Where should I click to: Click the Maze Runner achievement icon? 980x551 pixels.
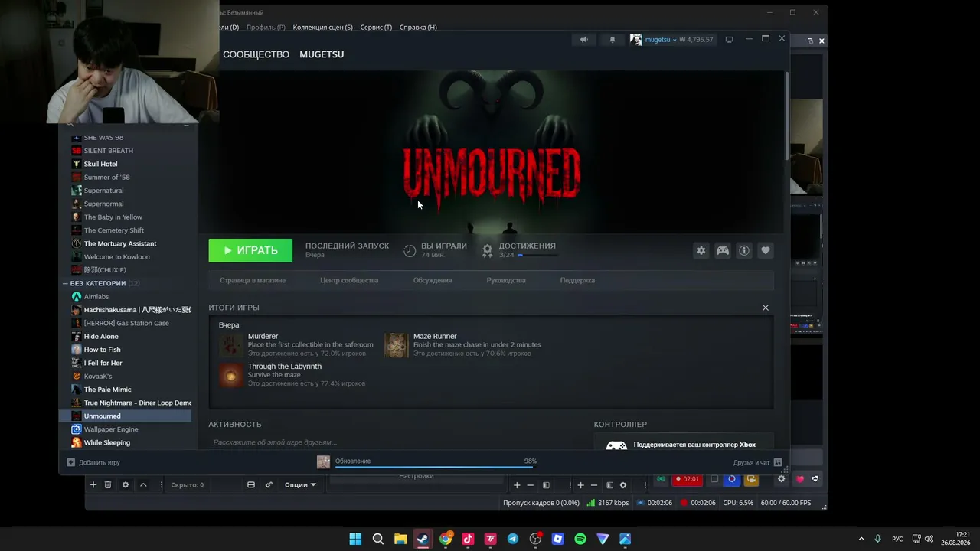coord(396,345)
